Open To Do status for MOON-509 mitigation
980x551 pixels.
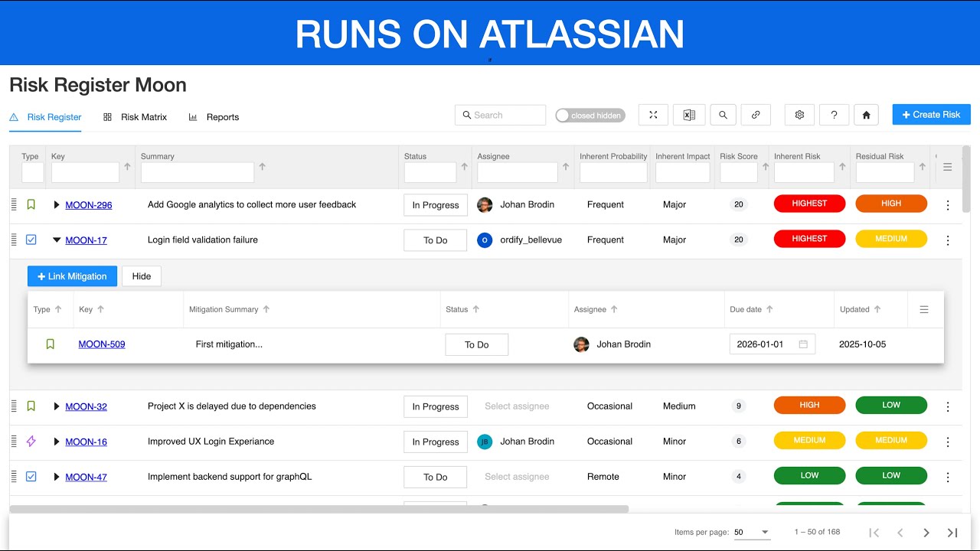[476, 344]
